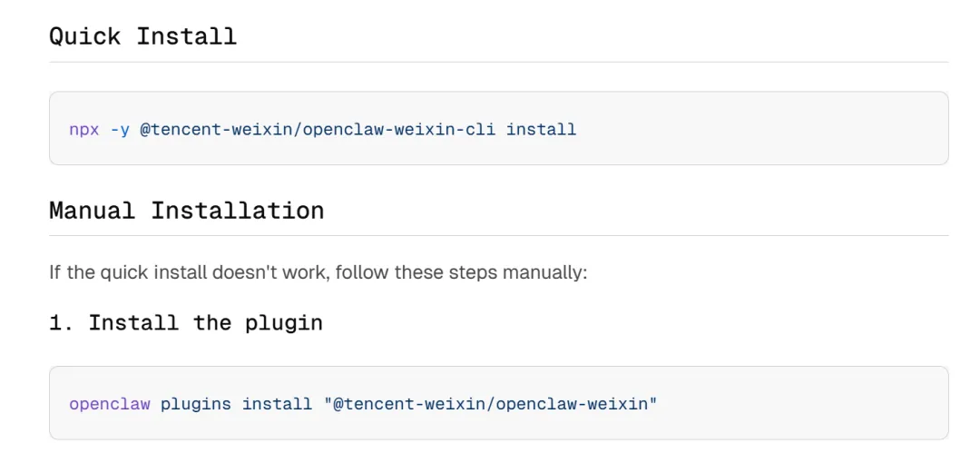Click the purple npx keyword
This screenshot has width=980, height=453.
(x=84, y=129)
